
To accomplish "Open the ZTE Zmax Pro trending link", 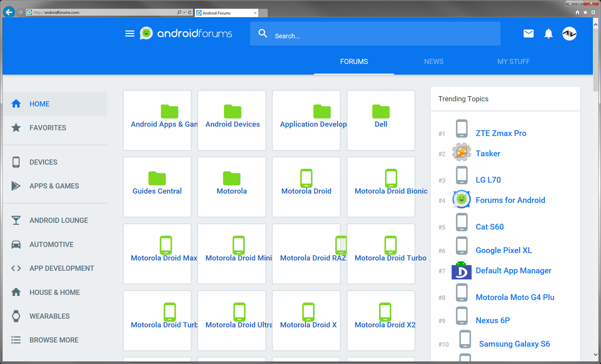I will coord(501,133).
